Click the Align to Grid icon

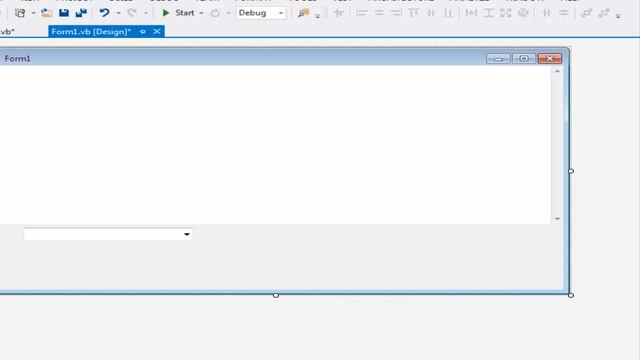coord(339,13)
